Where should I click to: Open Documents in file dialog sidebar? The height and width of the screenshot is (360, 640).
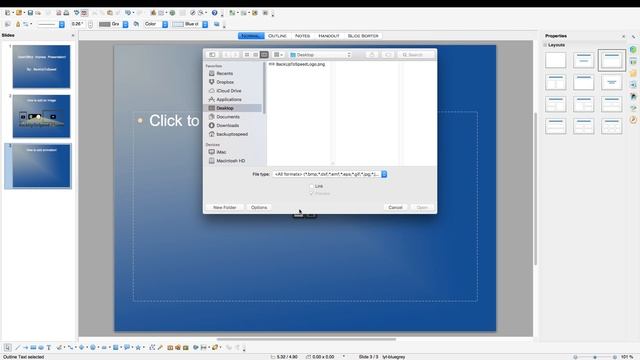228,117
